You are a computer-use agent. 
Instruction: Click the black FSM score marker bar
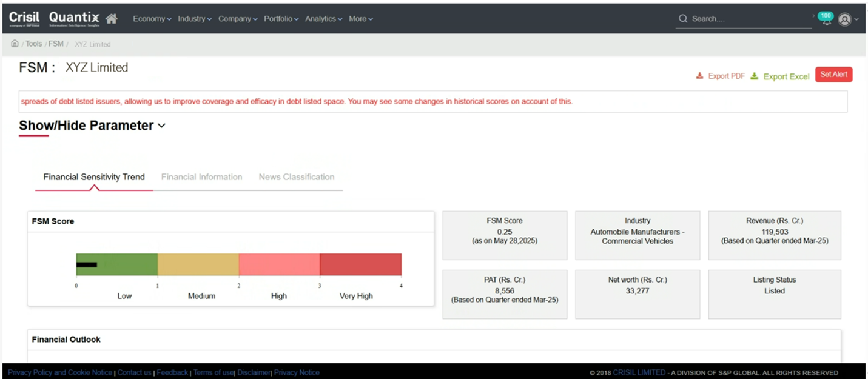[x=87, y=264]
